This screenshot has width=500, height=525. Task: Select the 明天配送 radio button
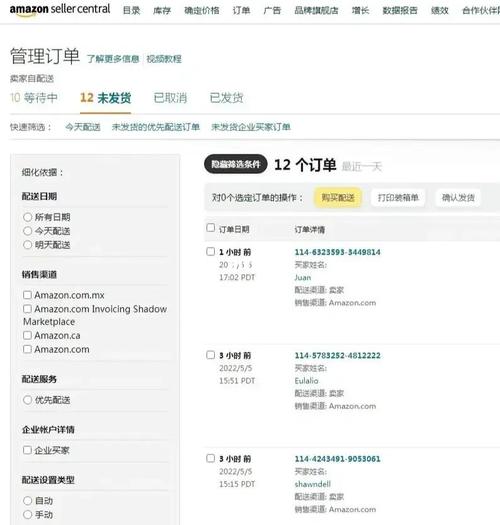tap(27, 245)
